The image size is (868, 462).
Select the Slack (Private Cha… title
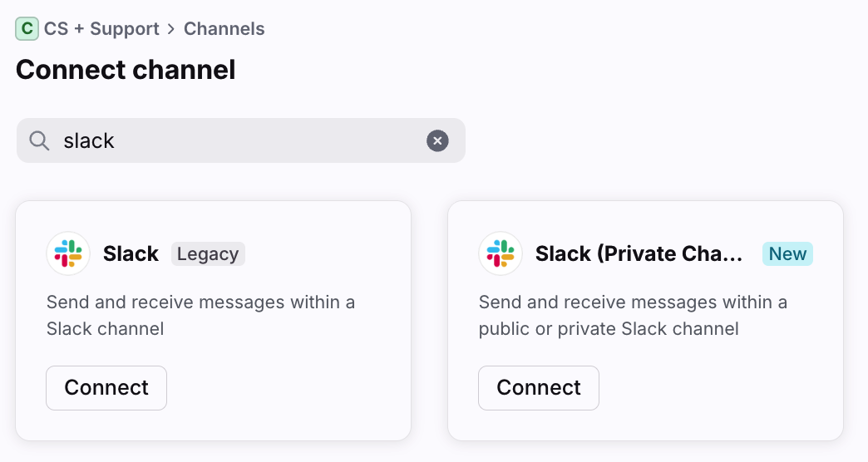click(x=639, y=254)
